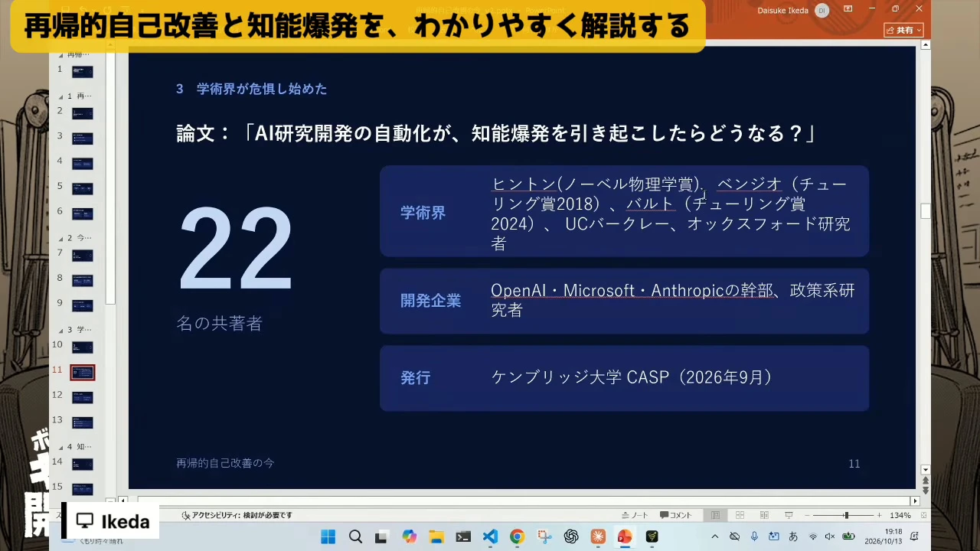Click the 開発企業 row label
Viewport: 980px width, 551px height.
click(430, 301)
